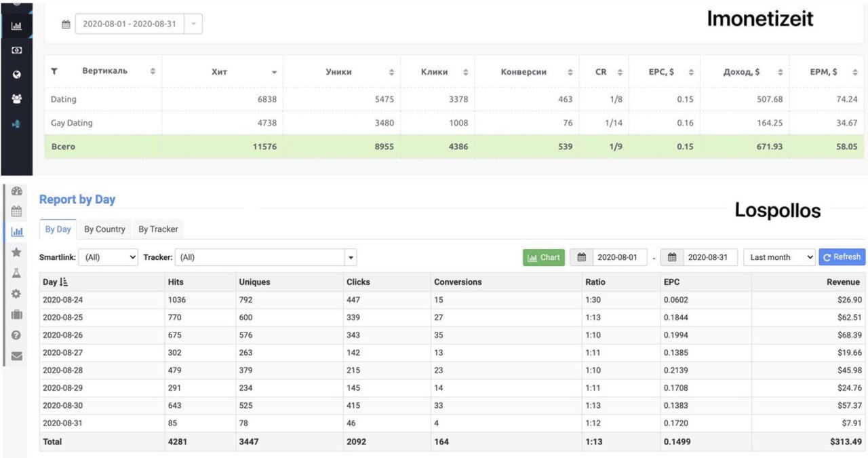Click the blue Refresh button
This screenshot has height=458, width=868.
pos(842,257)
